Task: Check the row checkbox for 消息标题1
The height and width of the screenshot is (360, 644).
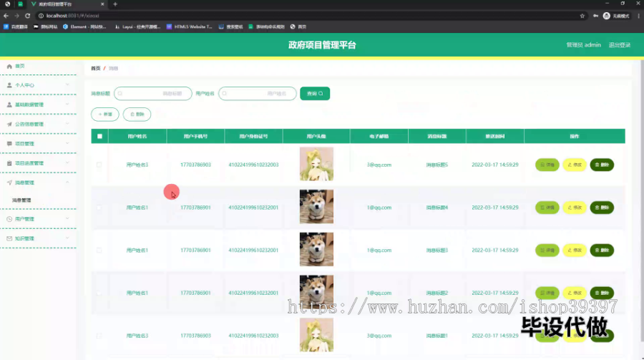Action: [x=99, y=336]
